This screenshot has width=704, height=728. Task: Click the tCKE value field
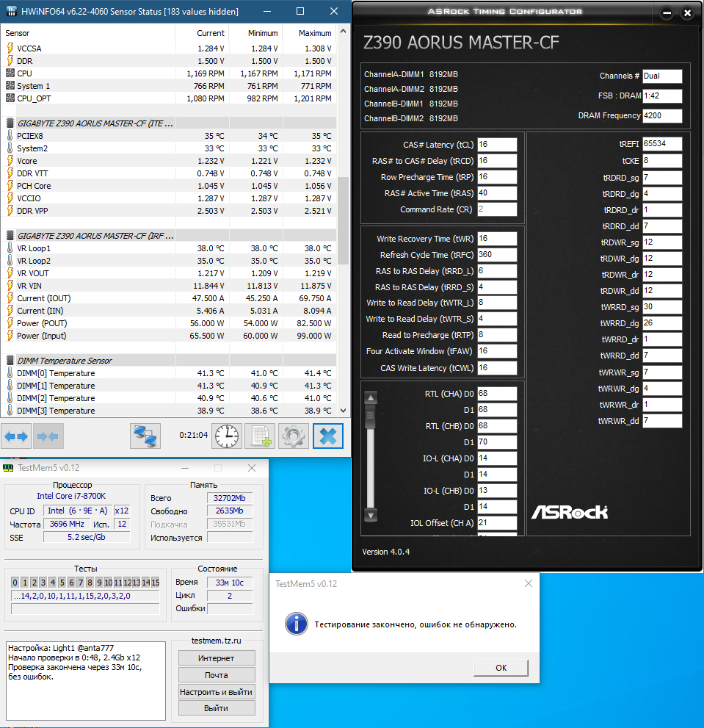[662, 160]
